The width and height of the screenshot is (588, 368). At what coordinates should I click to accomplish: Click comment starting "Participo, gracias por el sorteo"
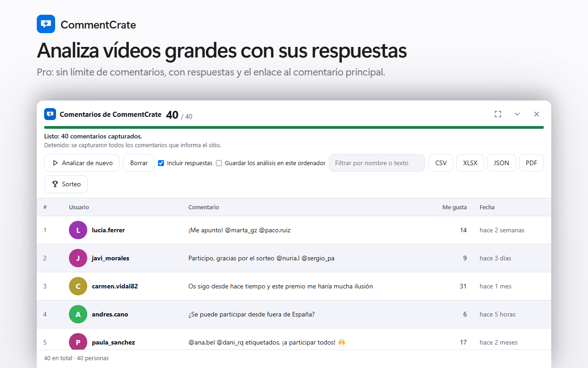[261, 258]
